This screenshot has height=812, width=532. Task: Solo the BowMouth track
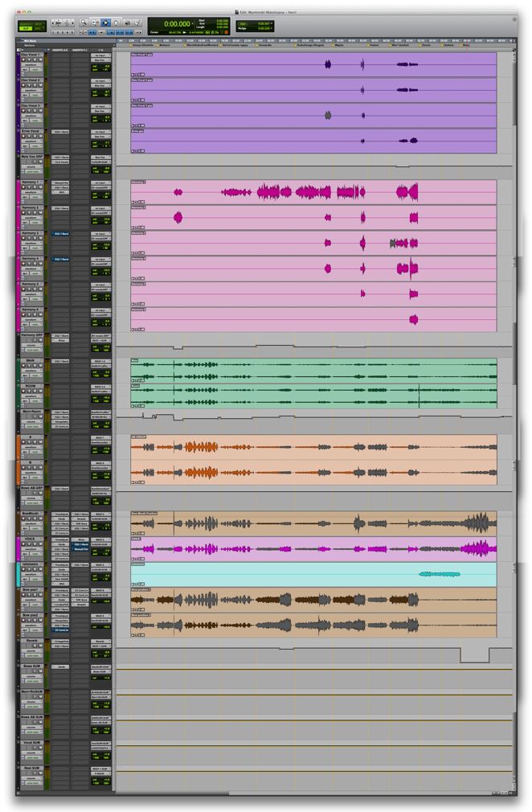[35, 520]
